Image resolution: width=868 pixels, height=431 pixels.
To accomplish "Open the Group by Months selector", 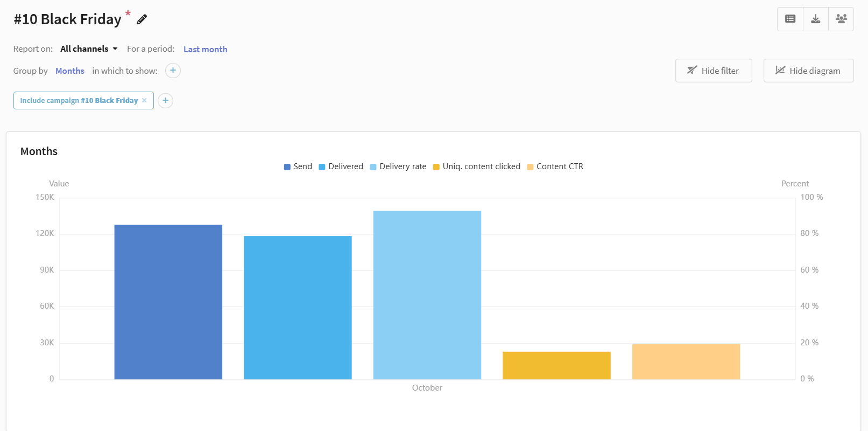I will (x=70, y=71).
